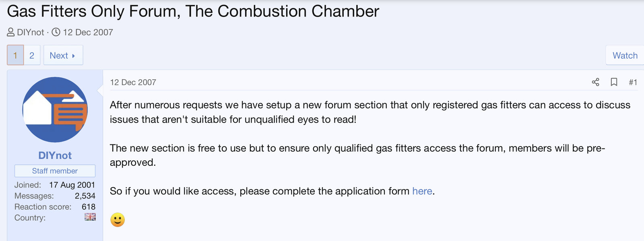The height and width of the screenshot is (241, 644).
Task: Click the person icon beside thread starter name
Action: pyautogui.click(x=11, y=32)
